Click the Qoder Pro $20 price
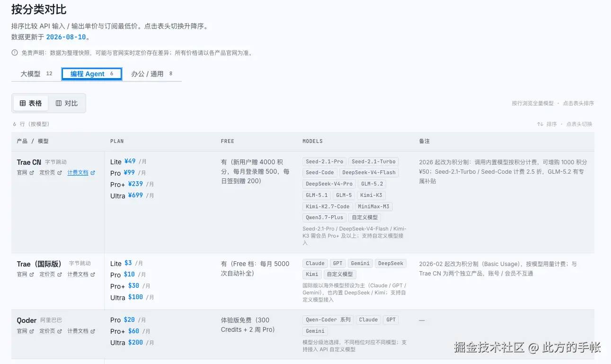This screenshot has width=611, height=364. click(x=128, y=320)
